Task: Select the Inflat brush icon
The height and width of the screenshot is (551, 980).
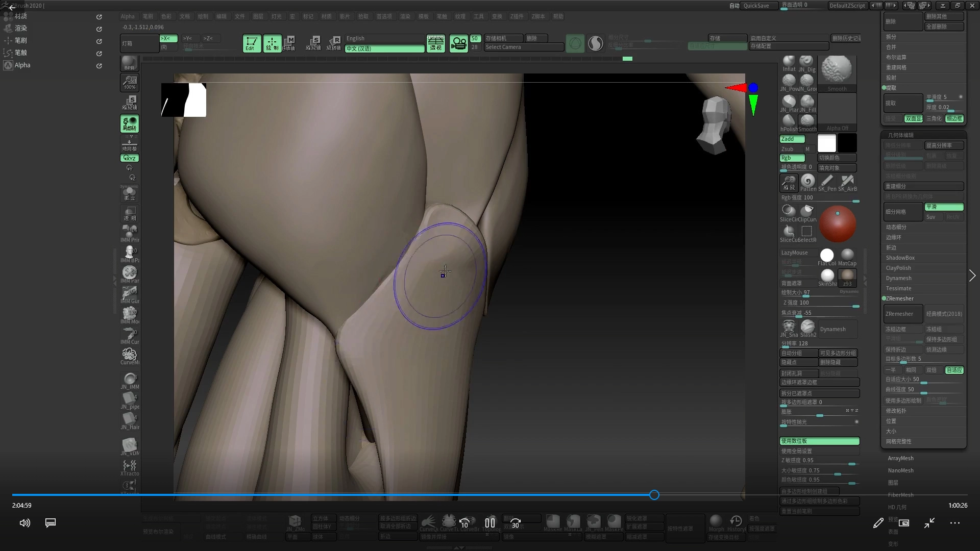Action: point(789,62)
